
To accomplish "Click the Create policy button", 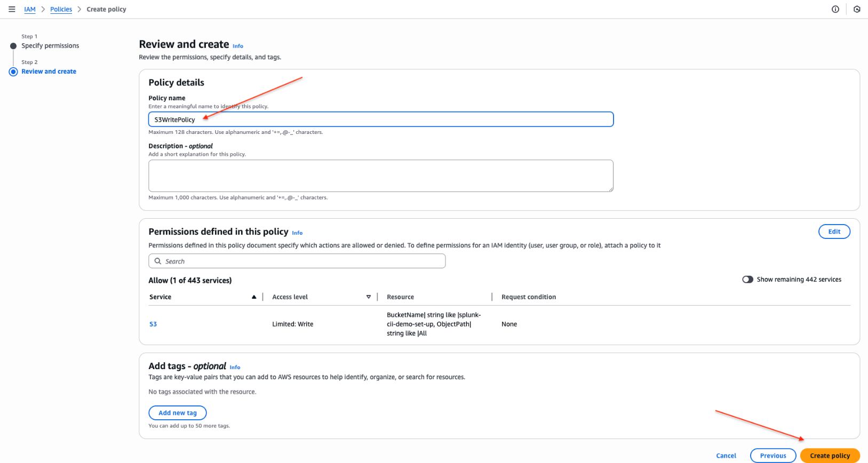I will pos(830,456).
